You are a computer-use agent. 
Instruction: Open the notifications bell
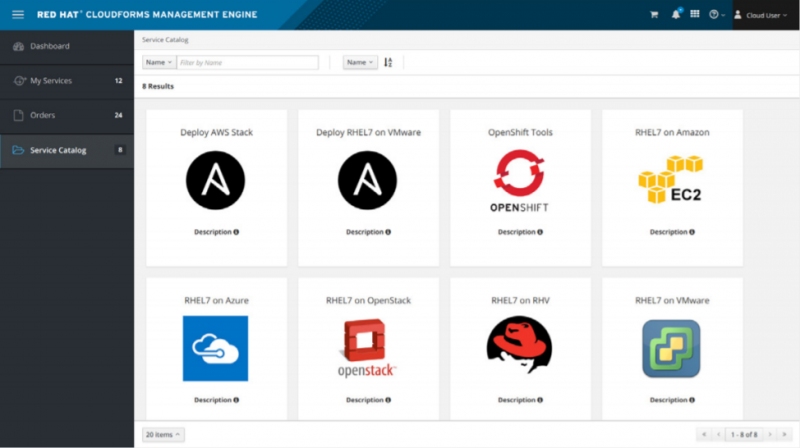[676, 14]
